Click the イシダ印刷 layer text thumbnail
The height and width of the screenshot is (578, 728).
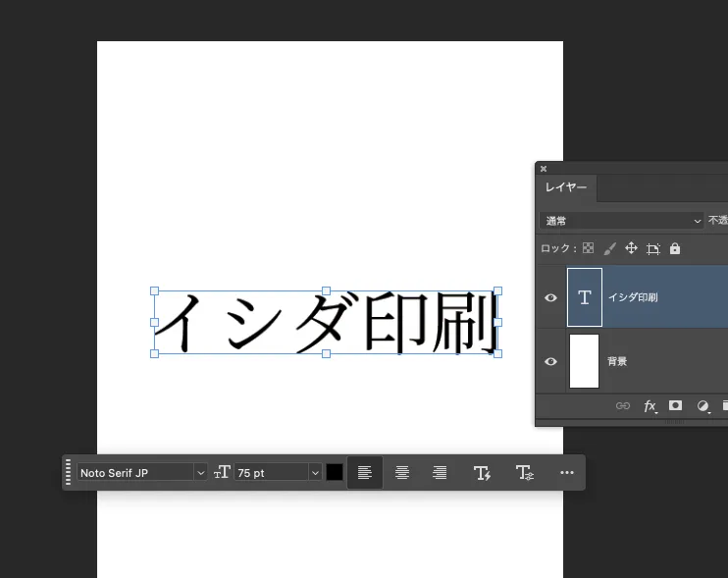tap(585, 297)
